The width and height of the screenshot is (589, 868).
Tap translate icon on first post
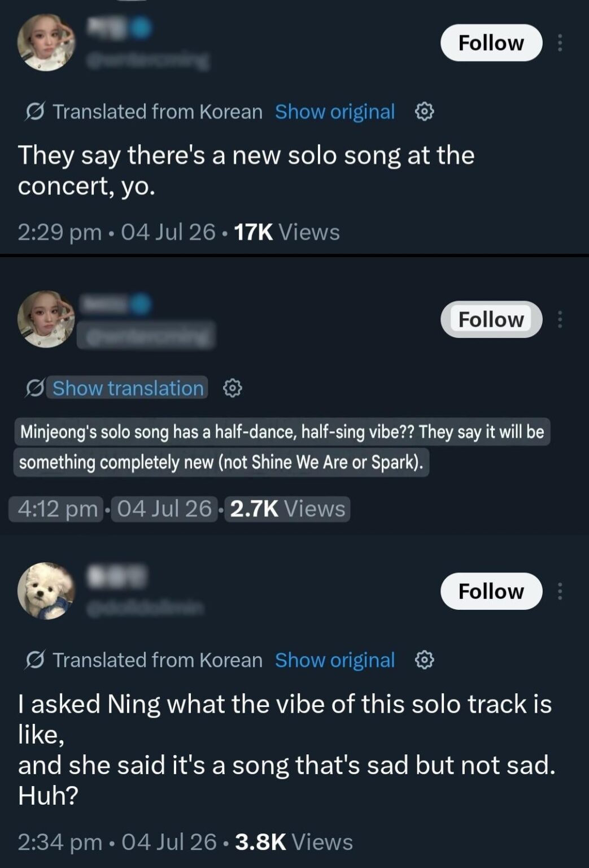pyautogui.click(x=35, y=112)
